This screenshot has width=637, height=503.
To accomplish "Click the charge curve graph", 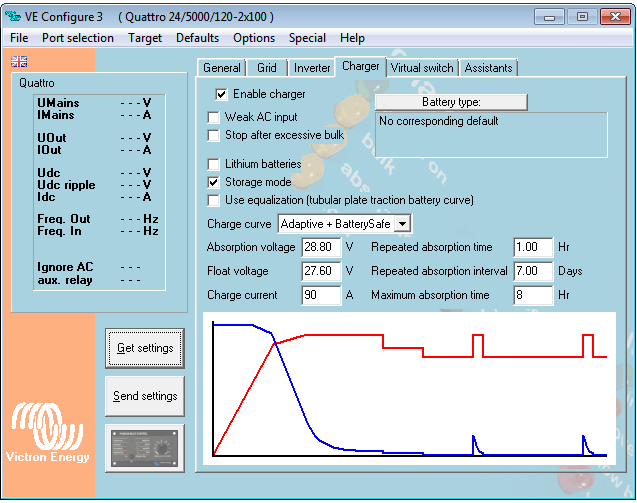I will (409, 389).
